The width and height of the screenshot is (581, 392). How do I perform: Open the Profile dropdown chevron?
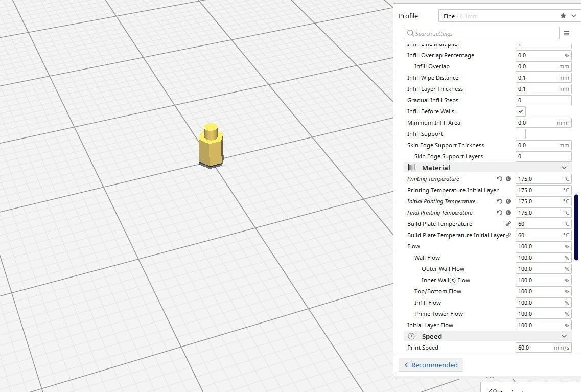(x=573, y=16)
